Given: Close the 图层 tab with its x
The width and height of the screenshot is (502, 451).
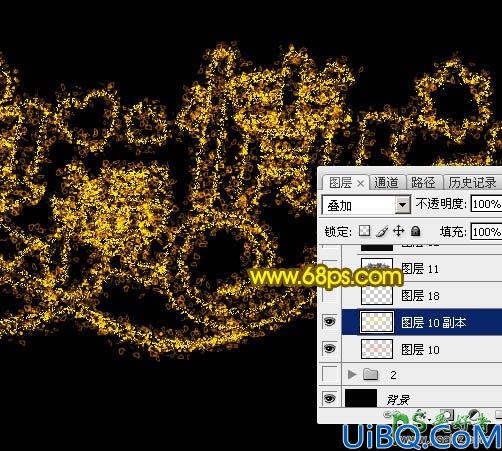Looking at the screenshot, I should [360, 183].
